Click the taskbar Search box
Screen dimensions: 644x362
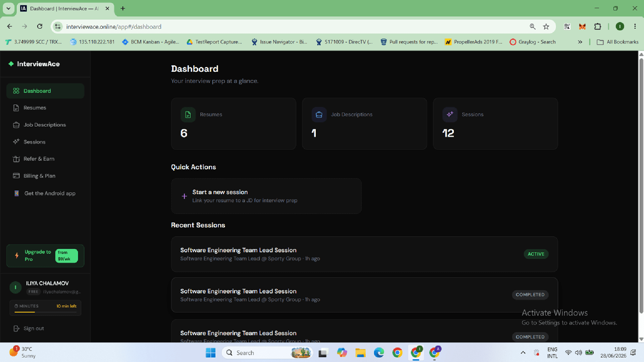pos(267,353)
